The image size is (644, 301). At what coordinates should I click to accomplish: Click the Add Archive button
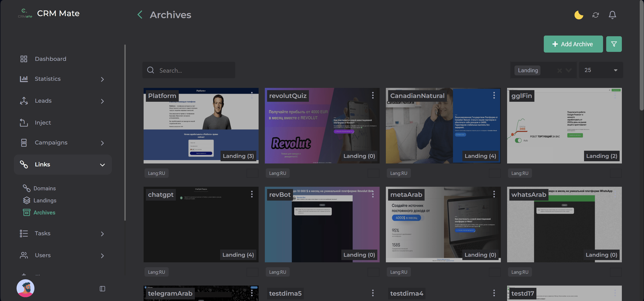click(573, 44)
